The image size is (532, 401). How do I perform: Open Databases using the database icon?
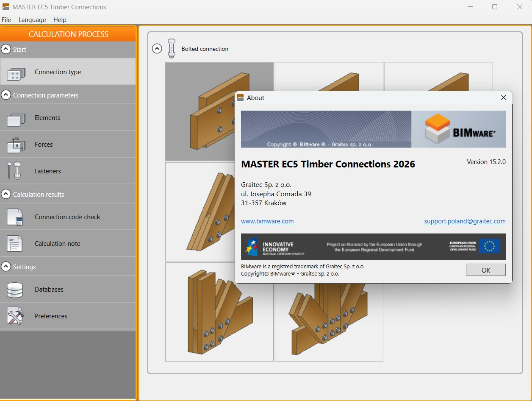coord(16,289)
